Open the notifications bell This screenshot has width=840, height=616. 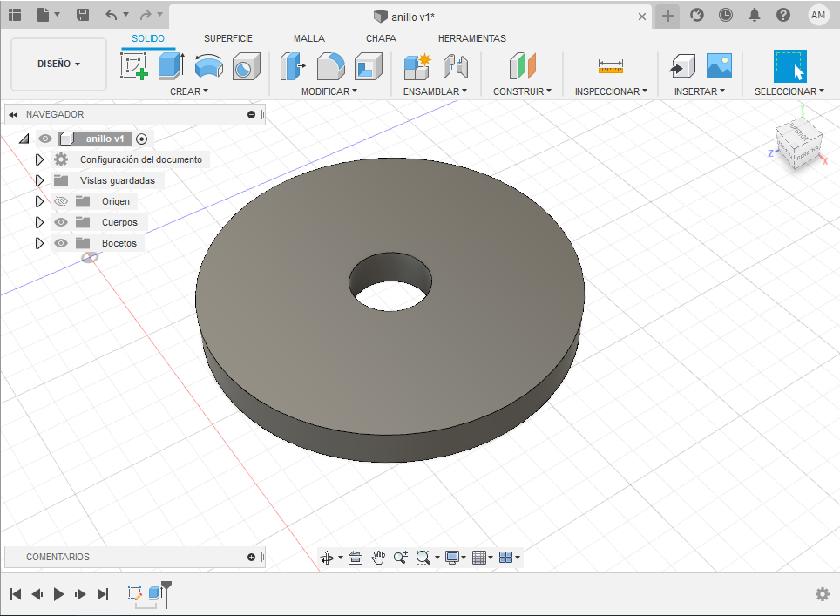[x=755, y=15]
